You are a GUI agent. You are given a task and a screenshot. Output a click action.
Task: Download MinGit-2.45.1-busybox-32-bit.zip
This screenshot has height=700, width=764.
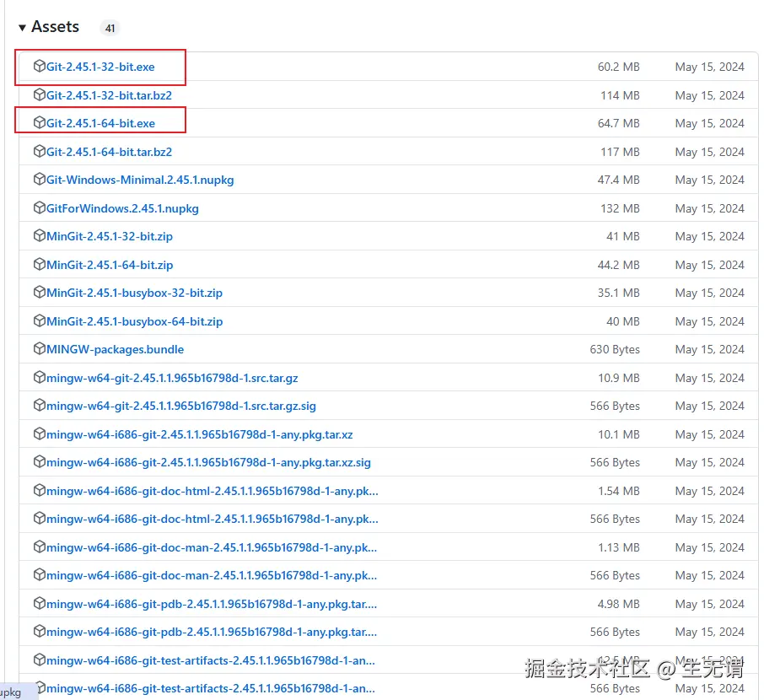(x=134, y=293)
